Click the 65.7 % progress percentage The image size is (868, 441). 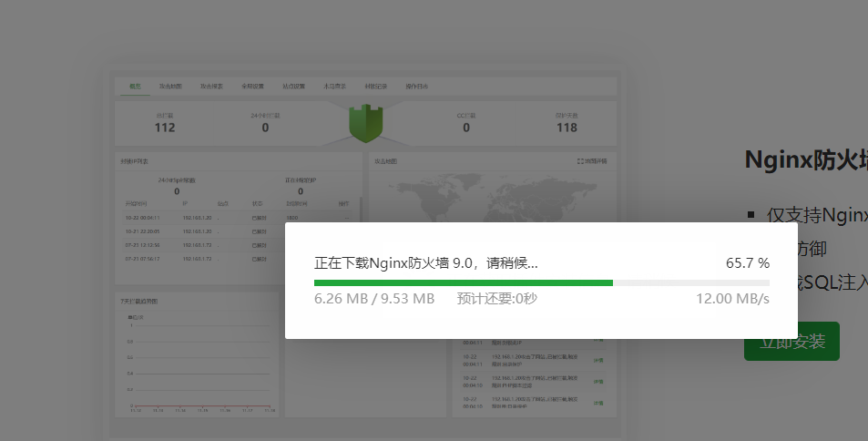(748, 263)
